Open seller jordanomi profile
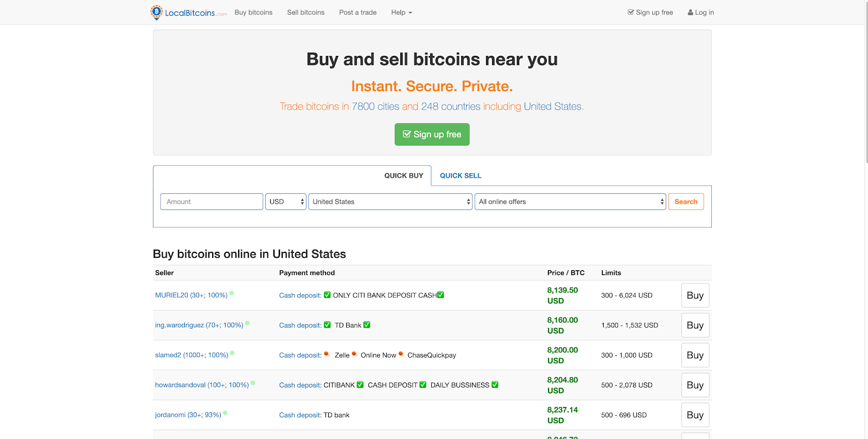The width and height of the screenshot is (868, 439). [188, 415]
